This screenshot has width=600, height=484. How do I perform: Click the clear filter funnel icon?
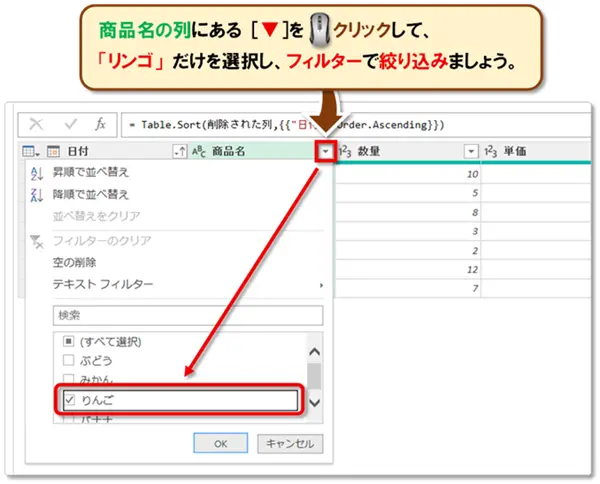[37, 242]
